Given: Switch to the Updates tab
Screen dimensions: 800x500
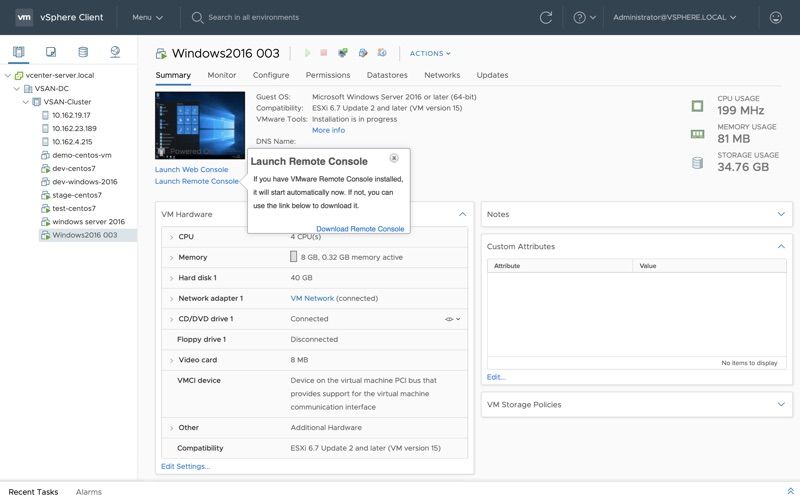Looking at the screenshot, I should 492,75.
